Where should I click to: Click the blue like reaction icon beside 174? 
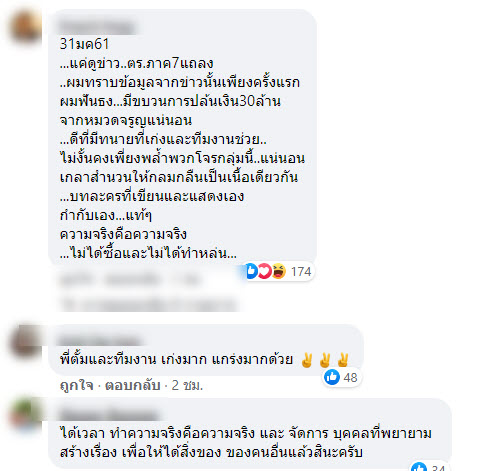pos(251,271)
